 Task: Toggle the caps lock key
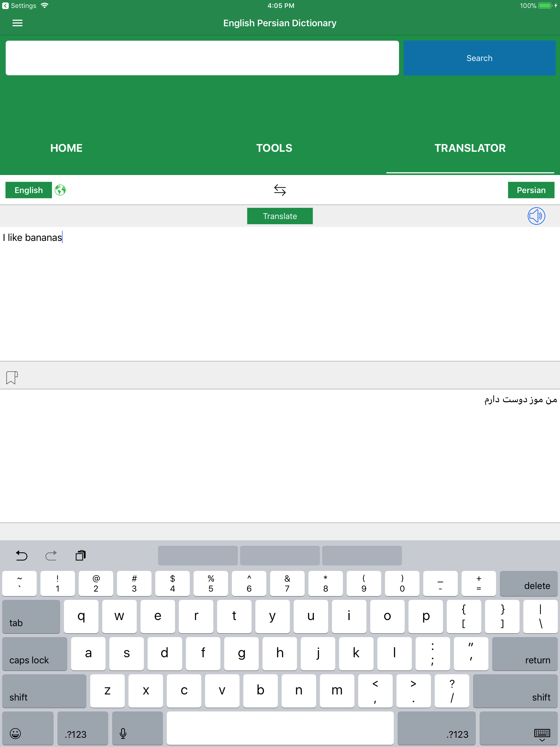coord(34,654)
